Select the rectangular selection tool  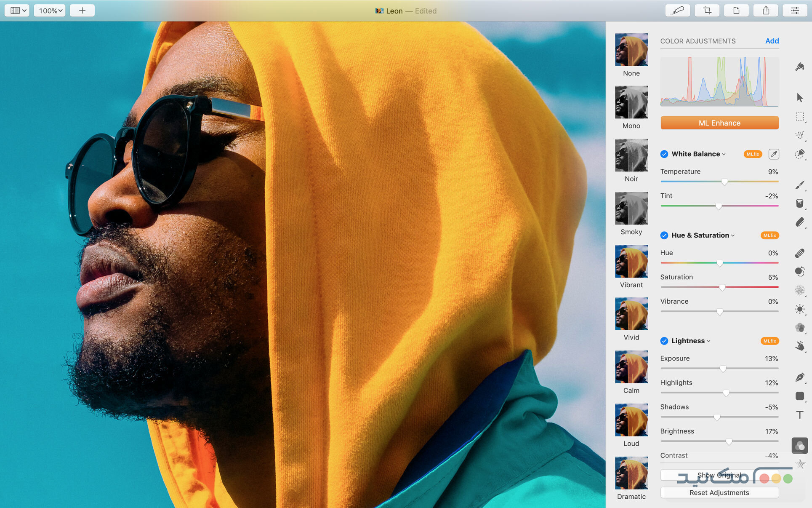(799, 117)
